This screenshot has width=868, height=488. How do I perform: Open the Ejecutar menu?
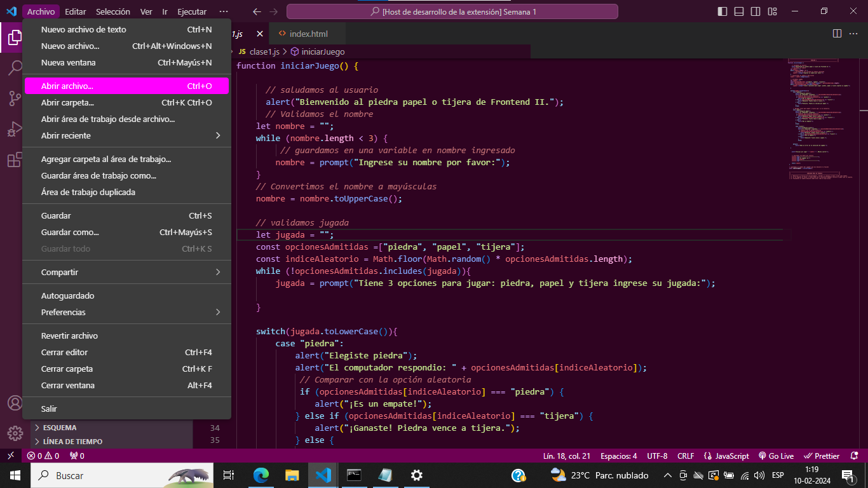click(x=192, y=11)
